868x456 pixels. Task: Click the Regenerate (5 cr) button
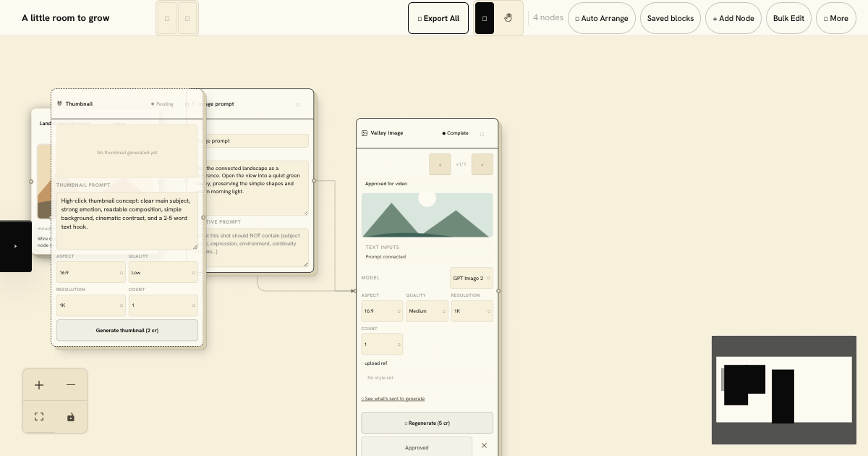(427, 423)
